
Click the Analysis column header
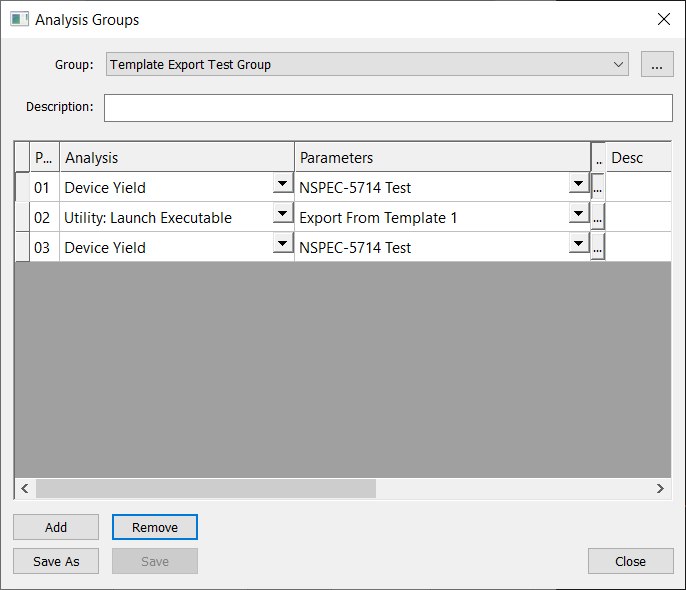[176, 158]
